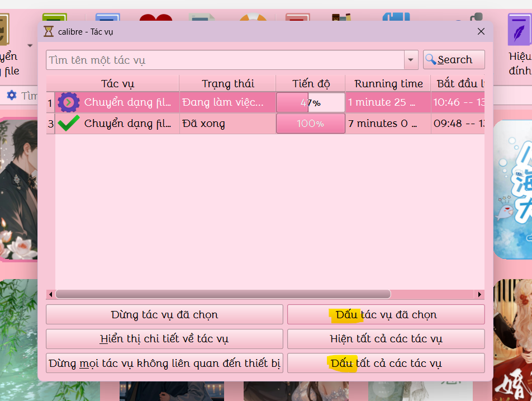Viewport: 532px width, 401px height.
Task: Click 'Dấu tất cả các tác vụ' button
Action: click(x=386, y=364)
